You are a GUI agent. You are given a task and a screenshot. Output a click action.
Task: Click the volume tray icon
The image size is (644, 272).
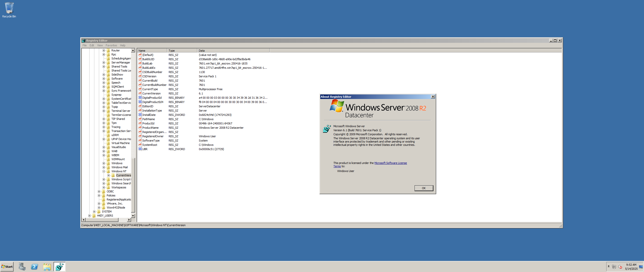620,267
